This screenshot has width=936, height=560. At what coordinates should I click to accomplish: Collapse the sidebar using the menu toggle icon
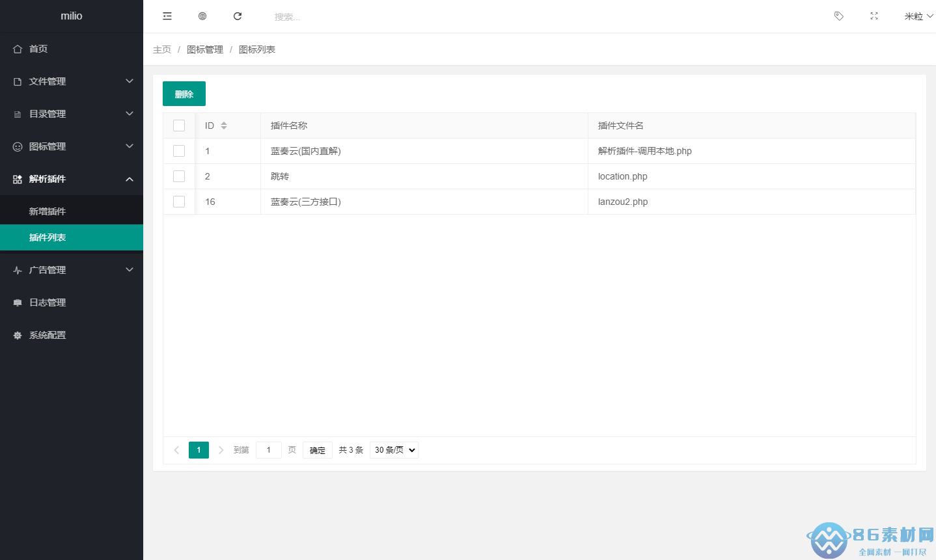click(x=167, y=16)
